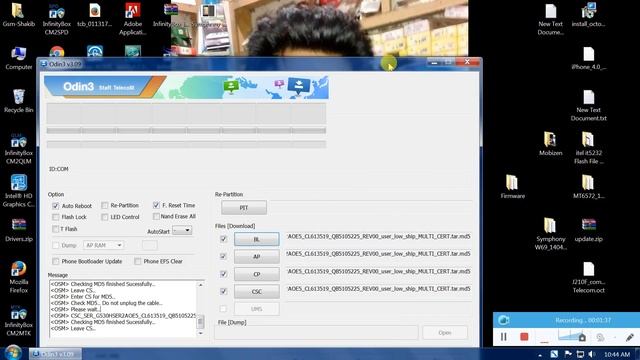Click Message log scrollbar up arrow
Screen dimensions: 640x360
(x=200, y=284)
